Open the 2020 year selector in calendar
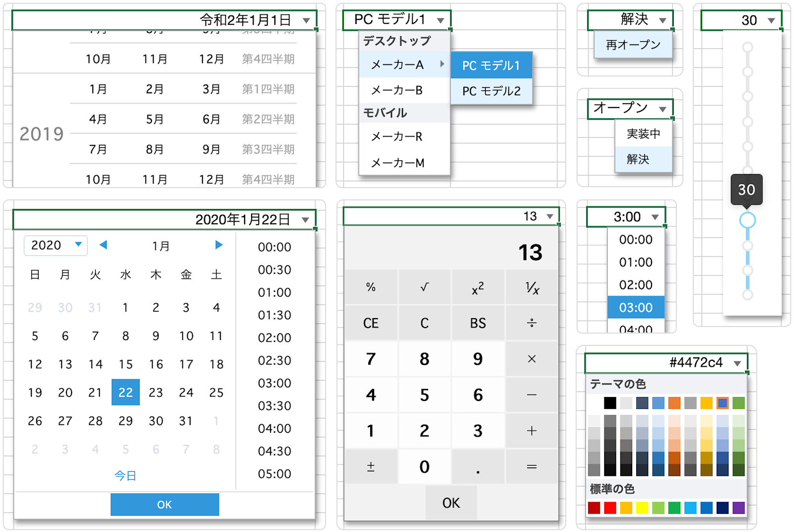This screenshot has width=794, height=532. [x=56, y=245]
